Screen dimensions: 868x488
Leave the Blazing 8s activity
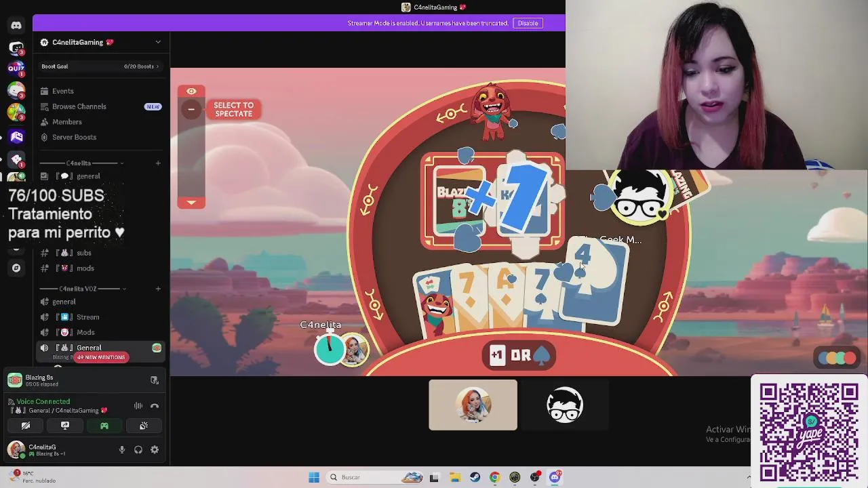(x=155, y=380)
